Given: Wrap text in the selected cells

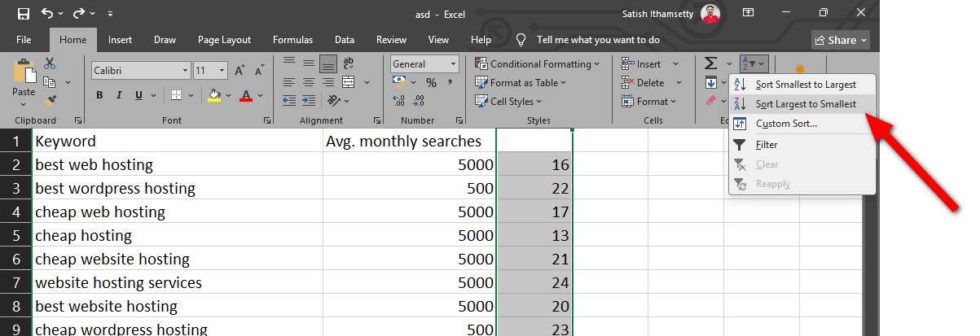Looking at the screenshot, I should click(349, 63).
